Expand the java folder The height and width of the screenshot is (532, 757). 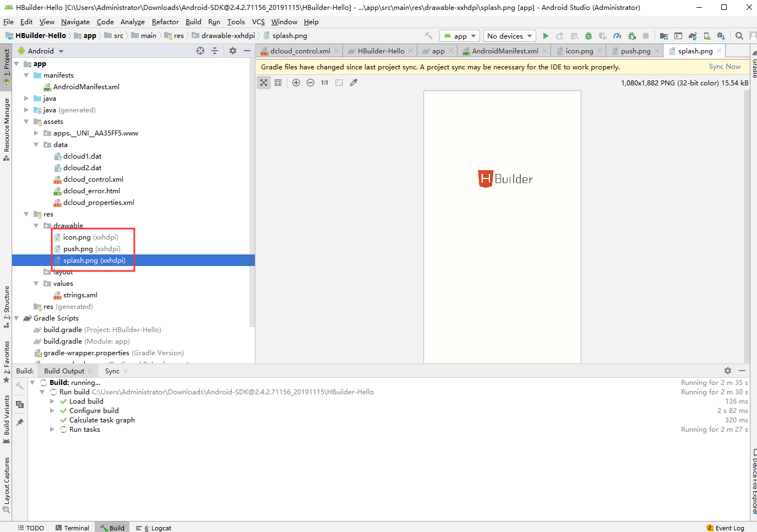pos(26,99)
